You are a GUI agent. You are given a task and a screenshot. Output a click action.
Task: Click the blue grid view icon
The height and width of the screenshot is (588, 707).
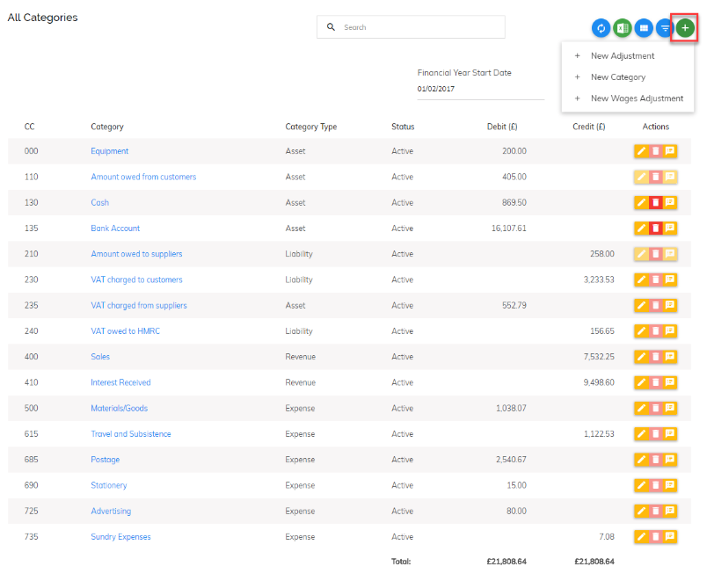pos(644,28)
